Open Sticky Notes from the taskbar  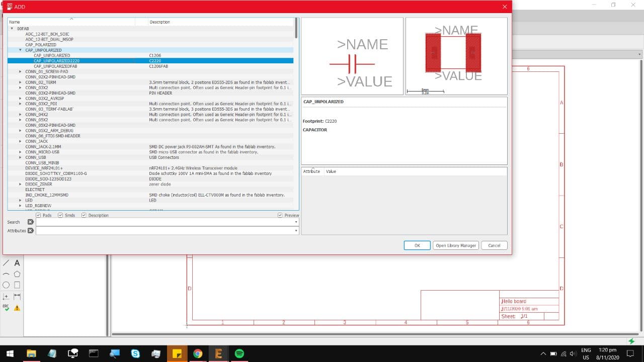[x=177, y=353]
